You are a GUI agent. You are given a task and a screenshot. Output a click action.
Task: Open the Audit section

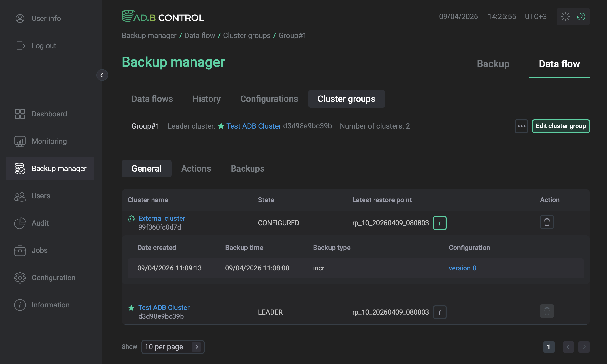click(x=40, y=223)
